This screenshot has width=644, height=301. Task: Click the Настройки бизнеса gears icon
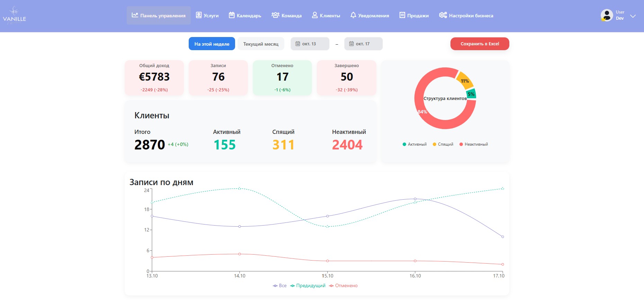pyautogui.click(x=443, y=15)
